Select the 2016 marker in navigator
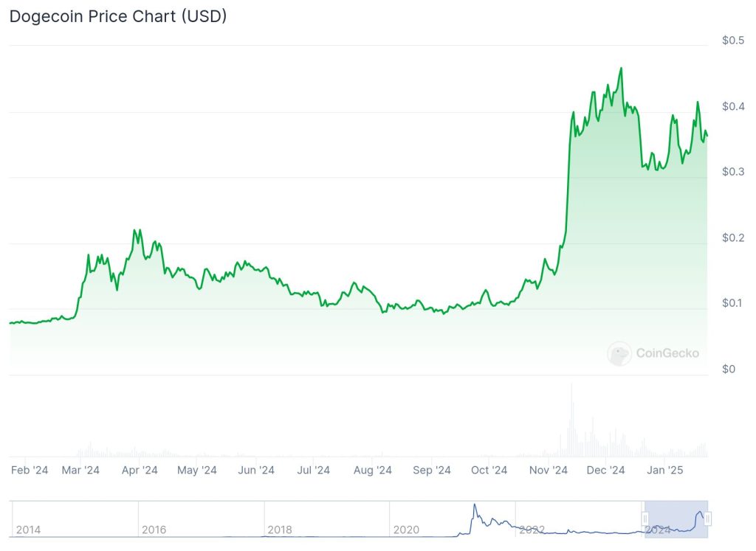 [x=154, y=530]
